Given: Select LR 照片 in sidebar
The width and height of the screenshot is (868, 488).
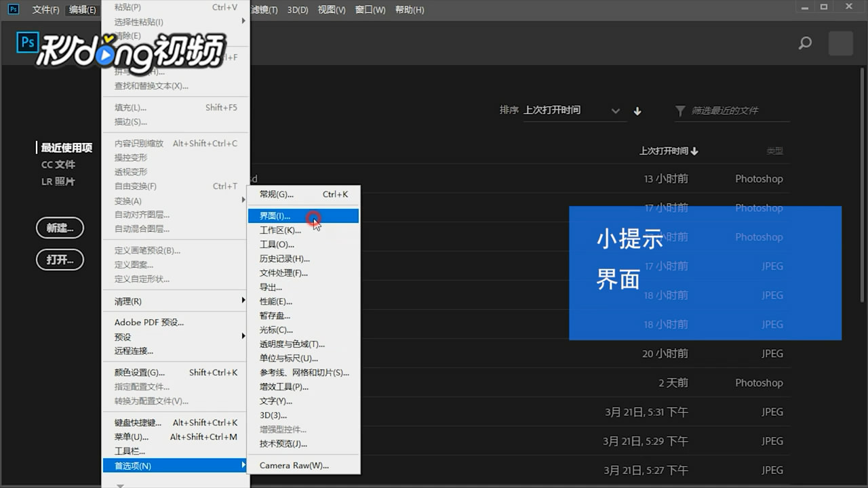Looking at the screenshot, I should click(x=58, y=182).
